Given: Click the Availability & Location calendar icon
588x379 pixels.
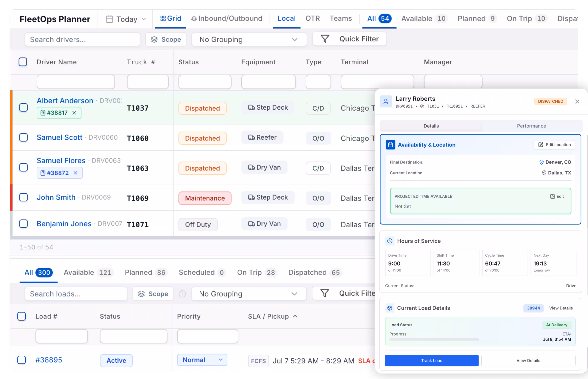Looking at the screenshot, I should (x=390, y=145).
